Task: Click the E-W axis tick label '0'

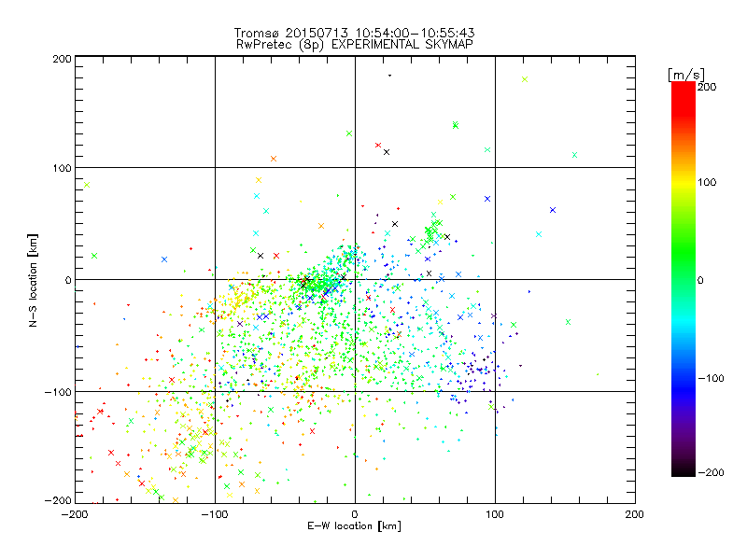Action: click(355, 514)
